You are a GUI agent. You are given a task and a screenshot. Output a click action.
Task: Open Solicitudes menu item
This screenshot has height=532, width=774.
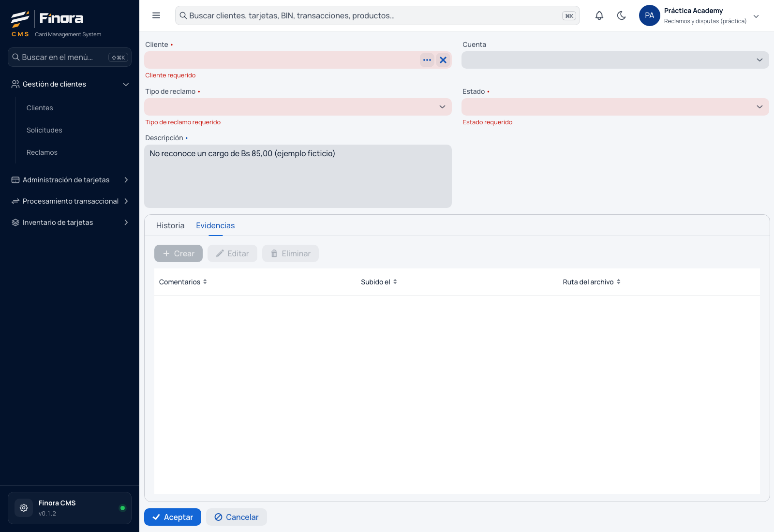45,130
